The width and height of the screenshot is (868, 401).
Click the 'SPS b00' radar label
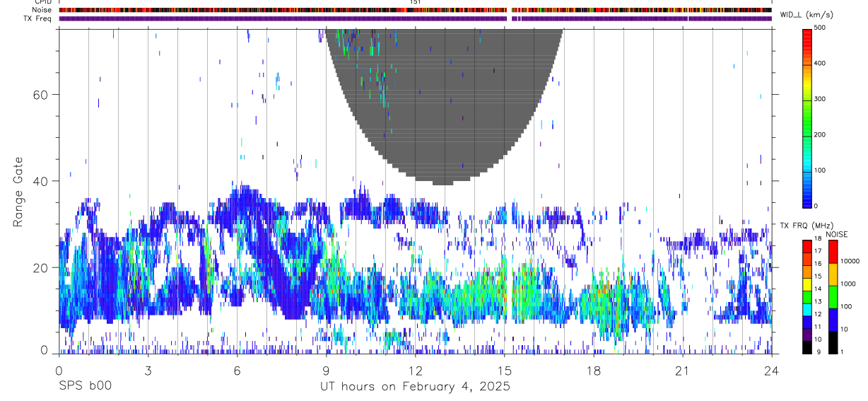tap(85, 387)
